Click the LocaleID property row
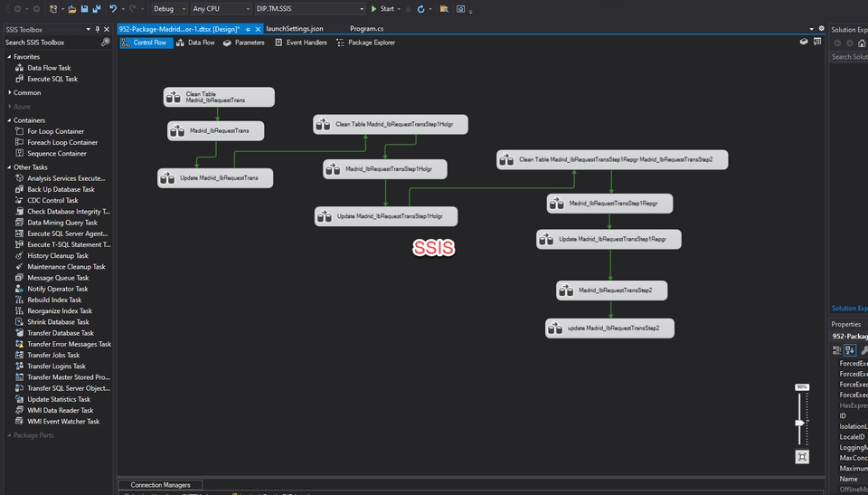The height and width of the screenshot is (495, 868). coord(852,437)
